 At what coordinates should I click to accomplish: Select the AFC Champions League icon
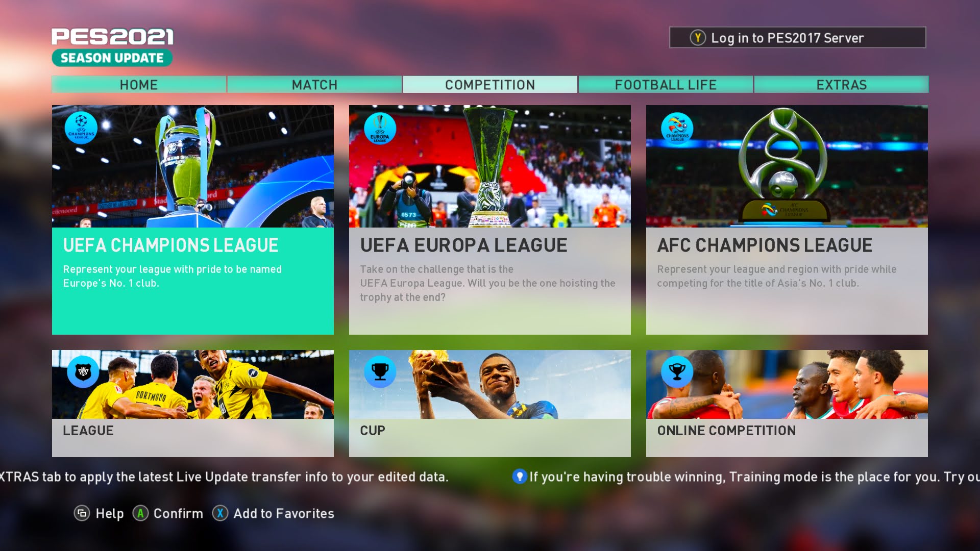[676, 128]
